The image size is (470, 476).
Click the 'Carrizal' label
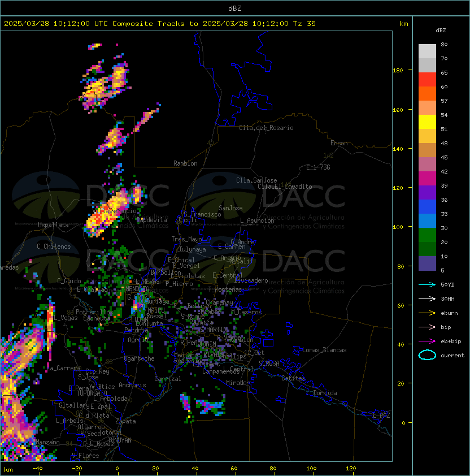168,379
